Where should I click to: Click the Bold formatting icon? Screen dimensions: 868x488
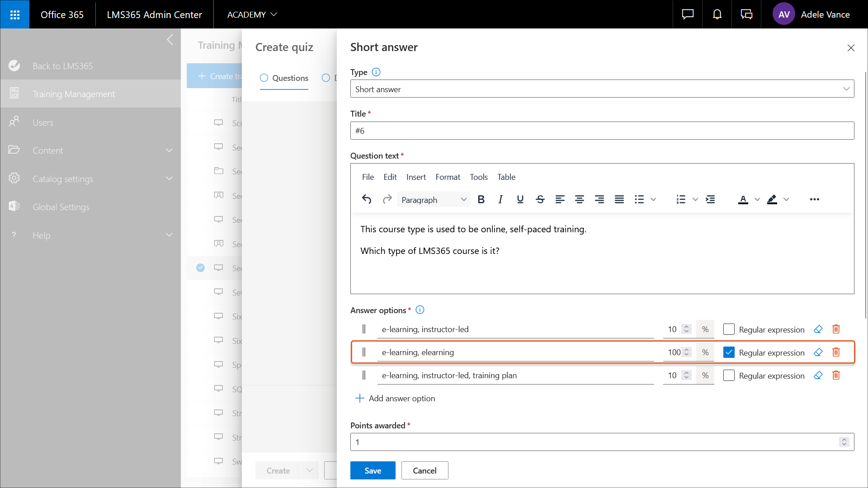481,199
